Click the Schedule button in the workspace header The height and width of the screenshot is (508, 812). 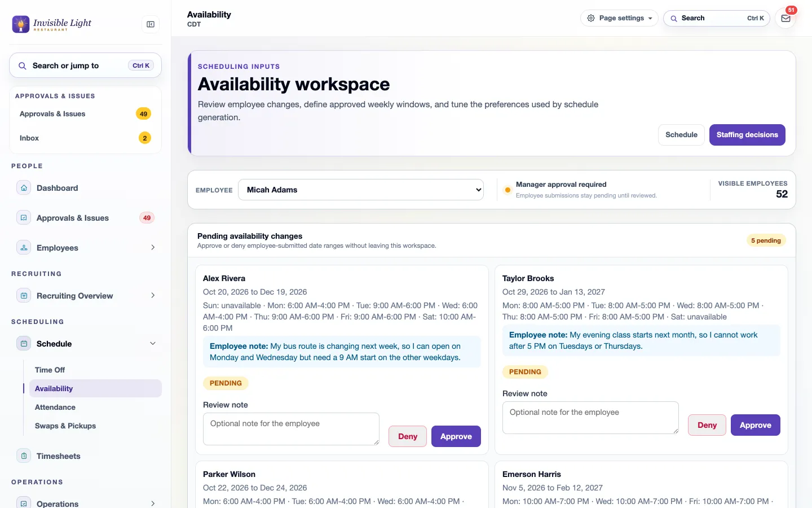pyautogui.click(x=681, y=135)
